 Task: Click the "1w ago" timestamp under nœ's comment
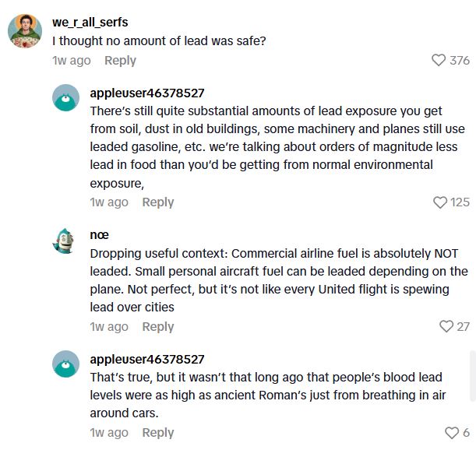click(109, 326)
